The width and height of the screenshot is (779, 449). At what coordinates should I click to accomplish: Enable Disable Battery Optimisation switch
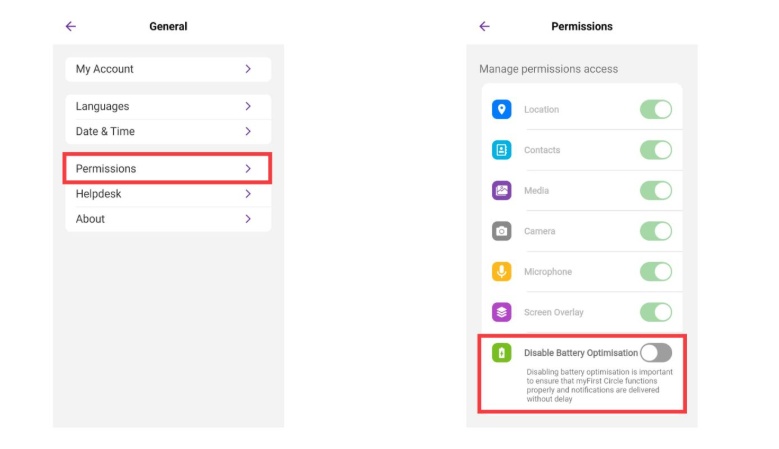656,352
